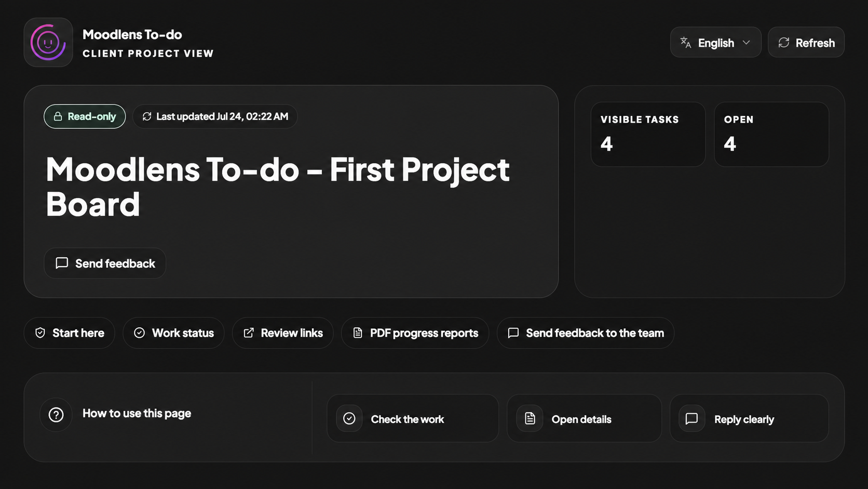Click the sync icon next to Last updated

(147, 116)
